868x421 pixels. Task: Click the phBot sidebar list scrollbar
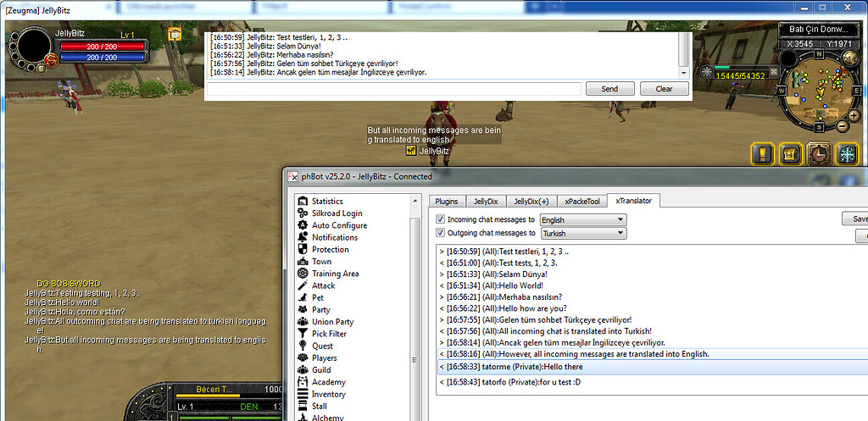(x=415, y=319)
